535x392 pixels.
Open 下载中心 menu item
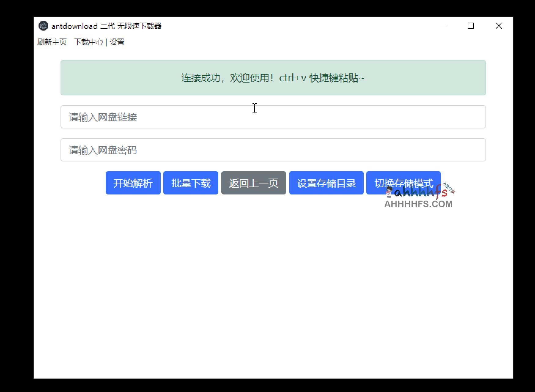click(x=90, y=42)
